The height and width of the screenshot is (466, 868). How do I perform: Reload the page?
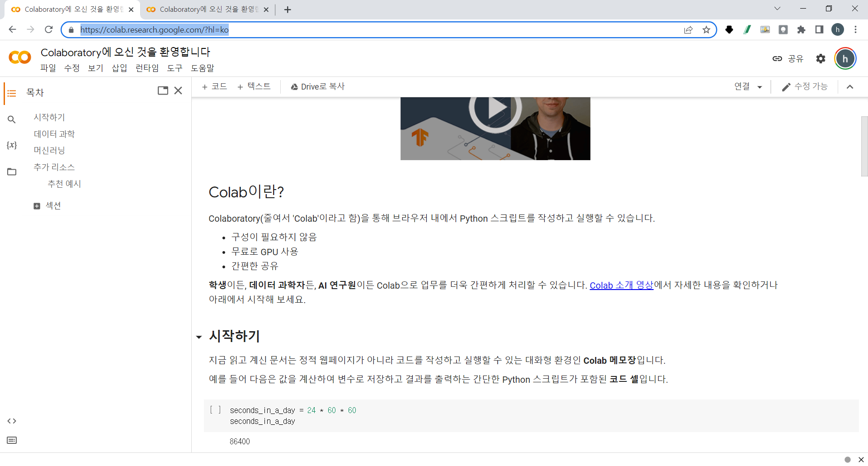coord(49,30)
